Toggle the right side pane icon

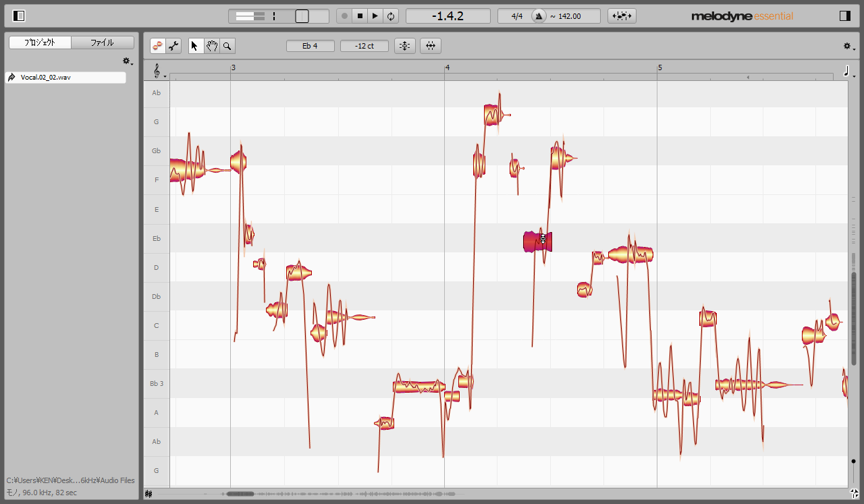pyautogui.click(x=845, y=16)
